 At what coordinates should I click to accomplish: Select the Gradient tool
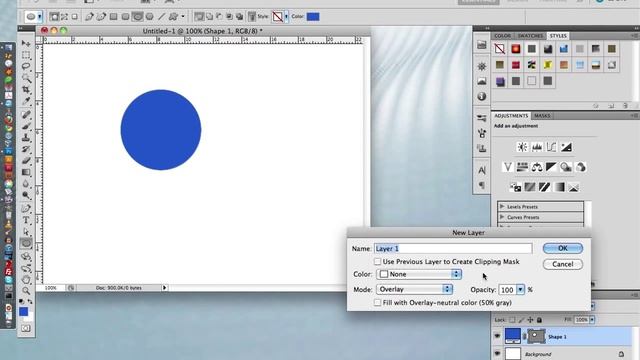pyautogui.click(x=26, y=172)
